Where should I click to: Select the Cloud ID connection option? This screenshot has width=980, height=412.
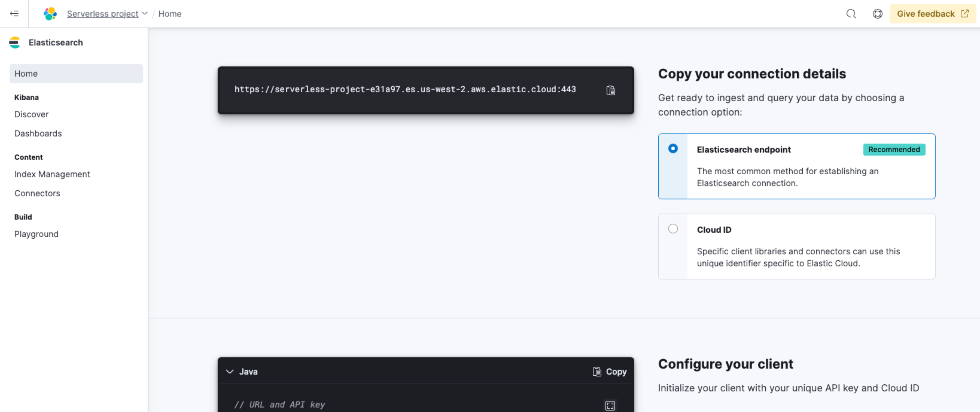(x=673, y=229)
